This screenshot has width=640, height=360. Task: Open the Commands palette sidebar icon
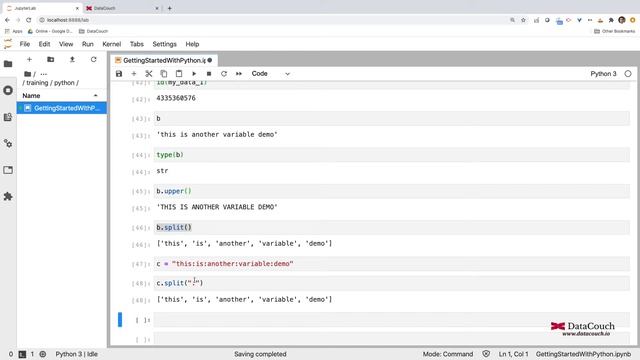tap(8, 117)
